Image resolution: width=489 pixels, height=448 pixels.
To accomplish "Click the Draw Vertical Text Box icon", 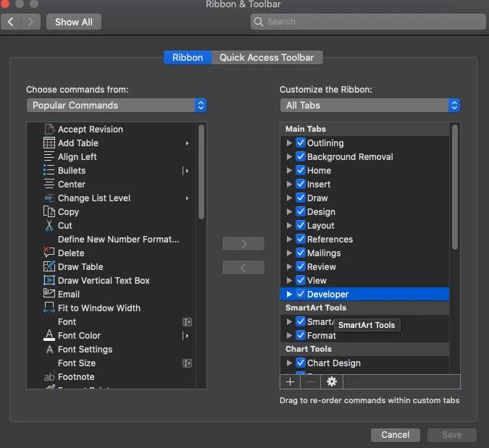I will (49, 280).
